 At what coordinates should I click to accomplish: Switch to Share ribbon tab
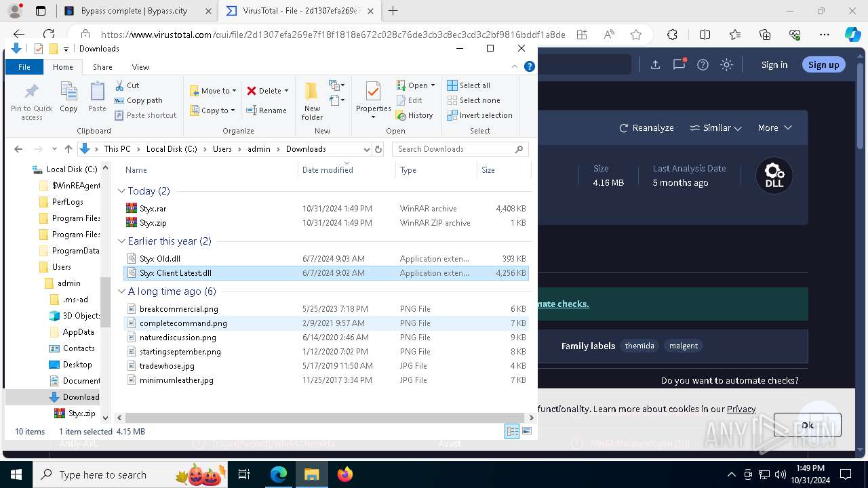point(102,67)
